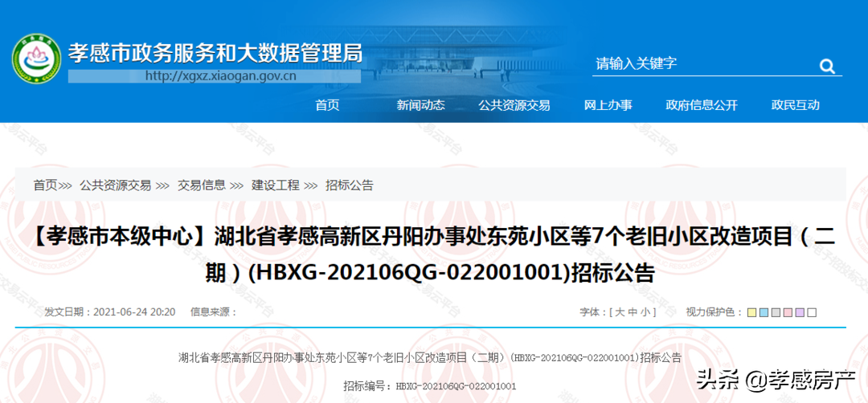Open the 新闻动态 navigation item
Viewport: 868px width, 403px height.
click(x=420, y=105)
